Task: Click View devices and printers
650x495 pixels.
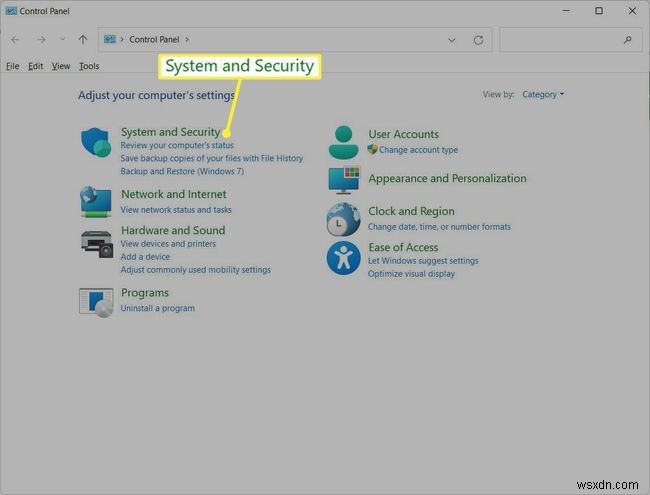Action: pos(168,244)
